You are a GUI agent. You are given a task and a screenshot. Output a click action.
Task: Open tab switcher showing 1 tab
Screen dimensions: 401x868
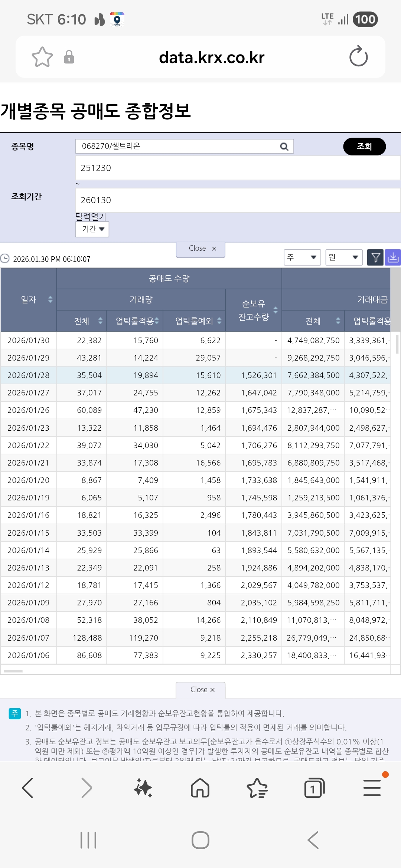(x=314, y=788)
